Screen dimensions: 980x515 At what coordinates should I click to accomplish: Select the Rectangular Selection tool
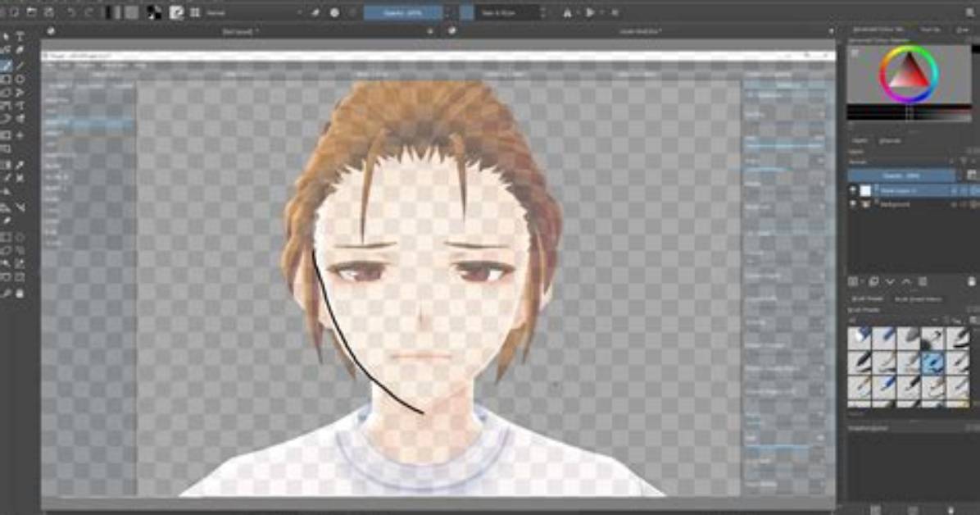pyautogui.click(x=7, y=237)
